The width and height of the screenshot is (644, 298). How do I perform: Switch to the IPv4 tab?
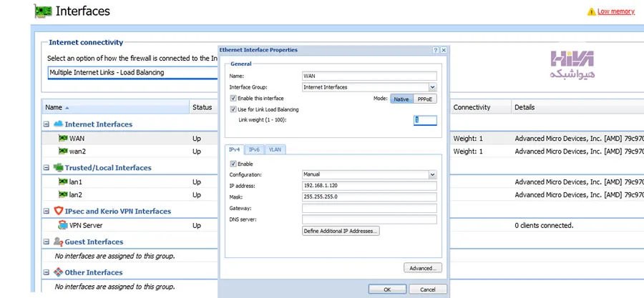[234, 149]
